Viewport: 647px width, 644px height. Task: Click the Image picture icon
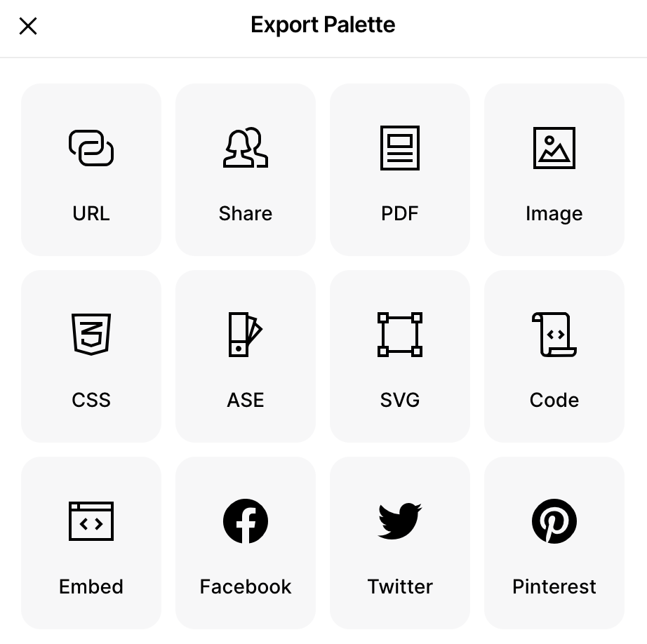tap(554, 148)
